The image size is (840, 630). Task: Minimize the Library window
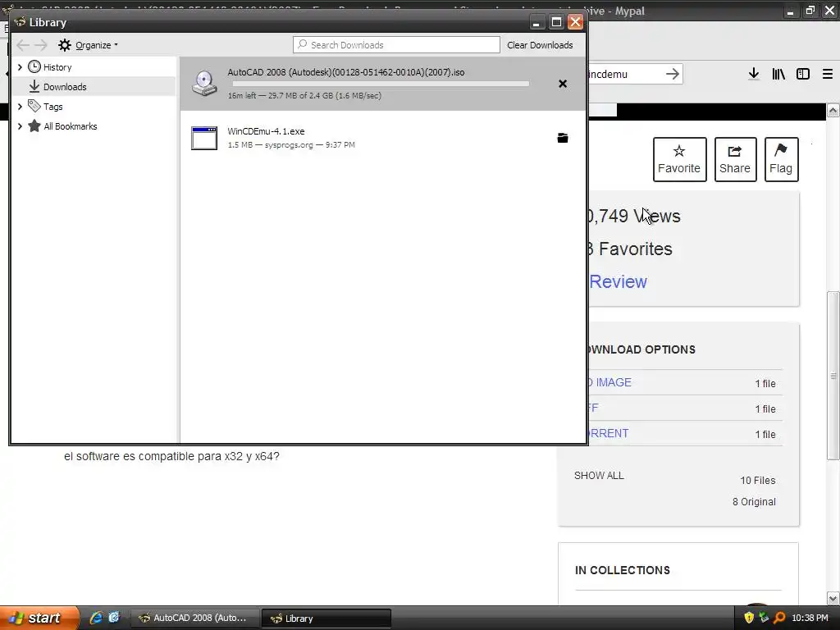(536, 22)
